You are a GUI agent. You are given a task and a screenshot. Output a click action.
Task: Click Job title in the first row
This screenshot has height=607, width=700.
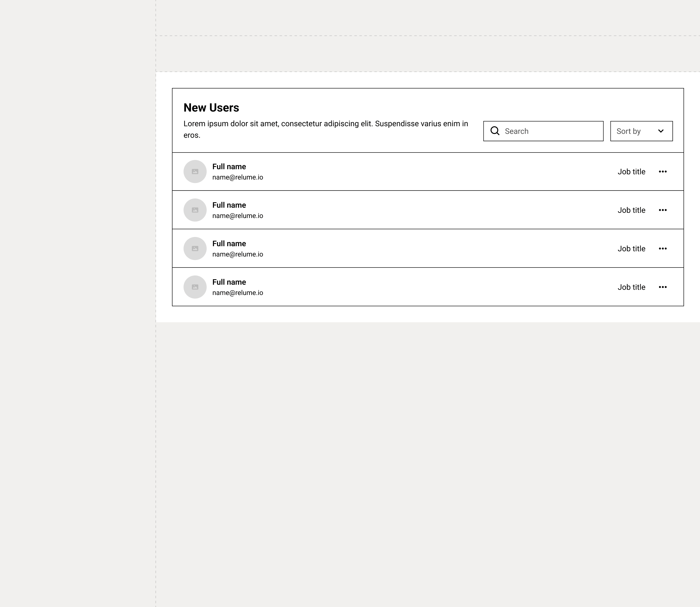pyautogui.click(x=631, y=172)
